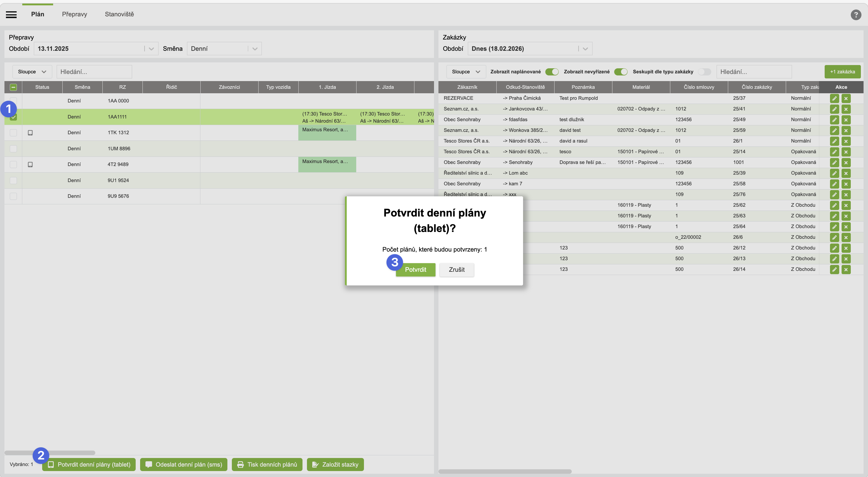Delete the Obec Senohraby 25/49 order
The image size is (868, 477).
click(846, 120)
